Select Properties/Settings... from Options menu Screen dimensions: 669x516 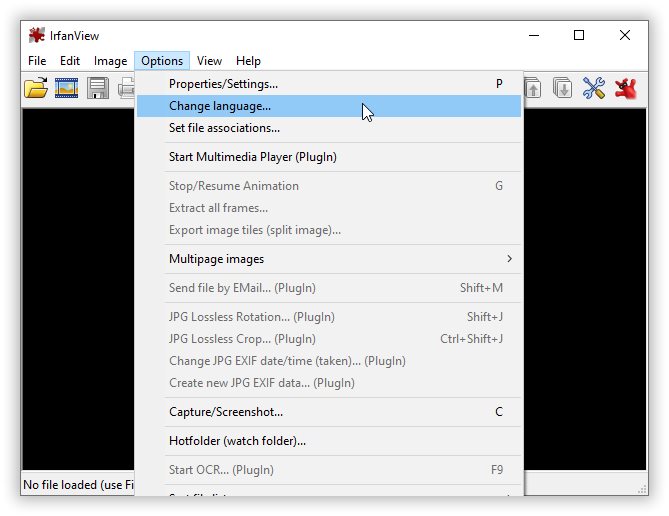[223, 84]
